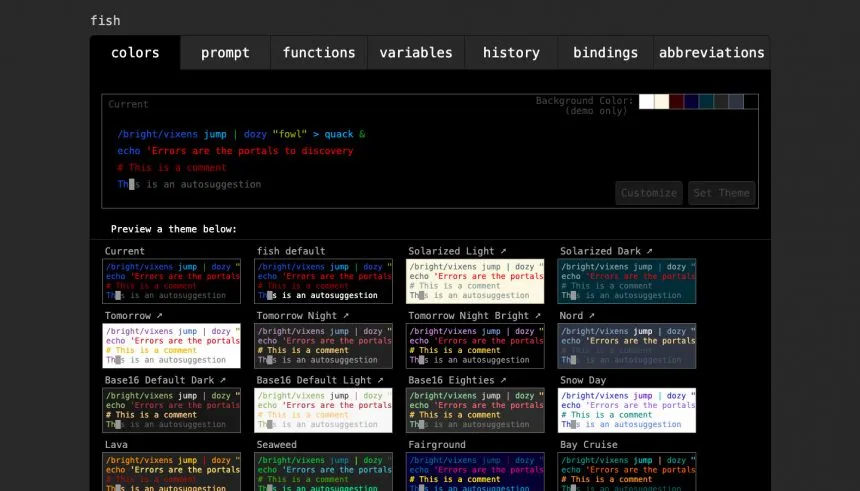Pick the dark red background swatch
Screen dimensions: 860x491
click(676, 101)
